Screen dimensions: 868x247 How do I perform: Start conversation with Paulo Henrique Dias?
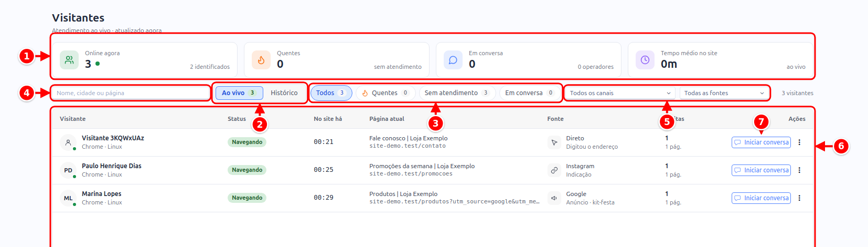click(761, 170)
